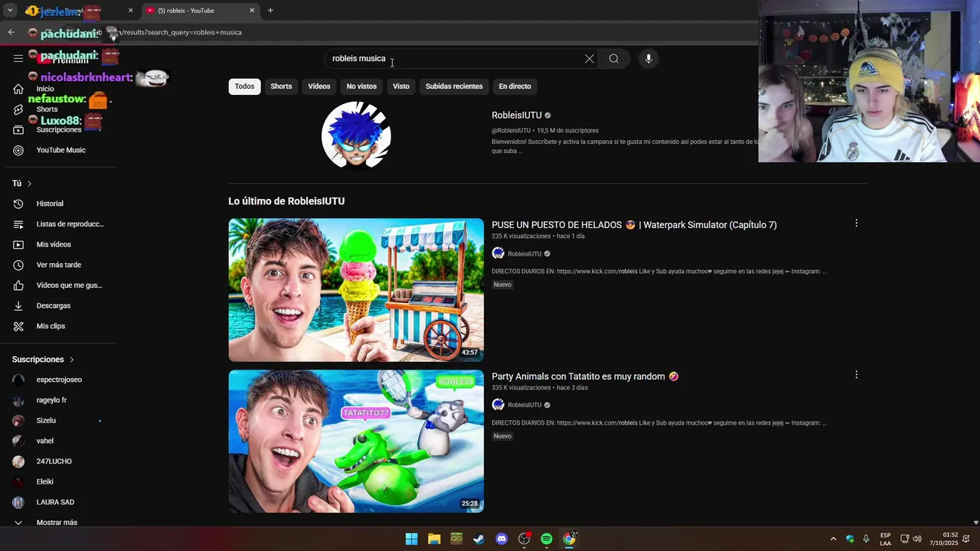Expand the Suscripciones section header
The image size is (980, 551).
[x=44, y=360]
